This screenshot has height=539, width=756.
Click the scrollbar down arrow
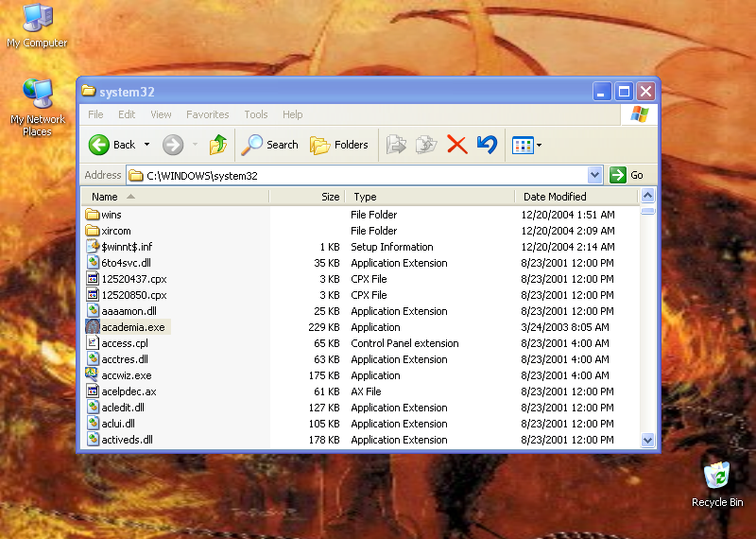point(647,440)
